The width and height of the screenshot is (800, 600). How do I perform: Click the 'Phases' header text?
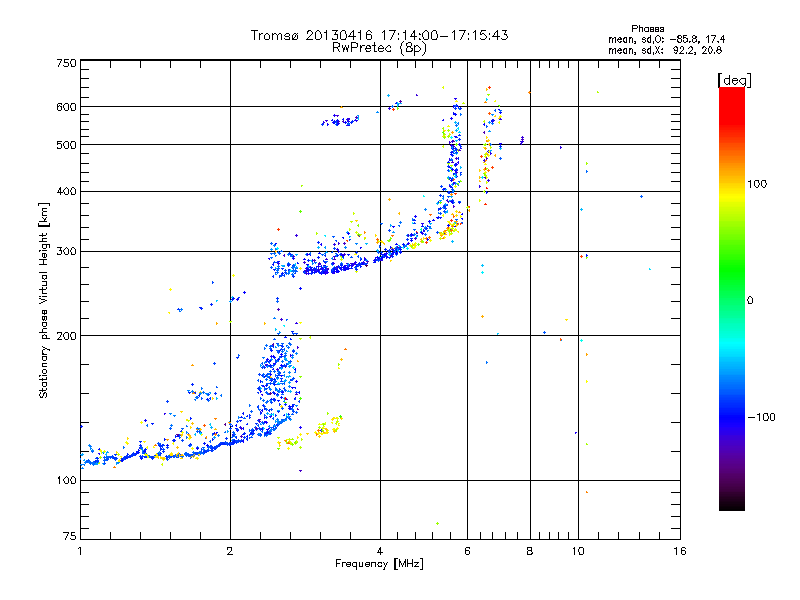pos(647,29)
